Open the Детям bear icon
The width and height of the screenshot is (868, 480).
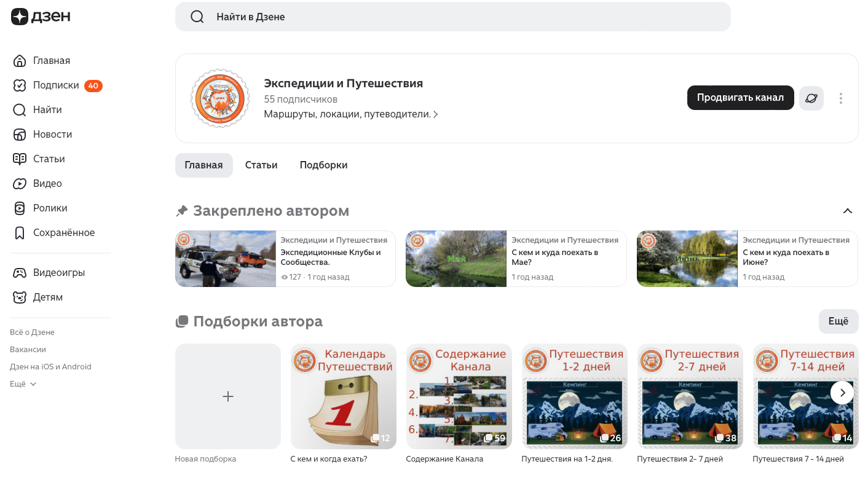pos(20,297)
